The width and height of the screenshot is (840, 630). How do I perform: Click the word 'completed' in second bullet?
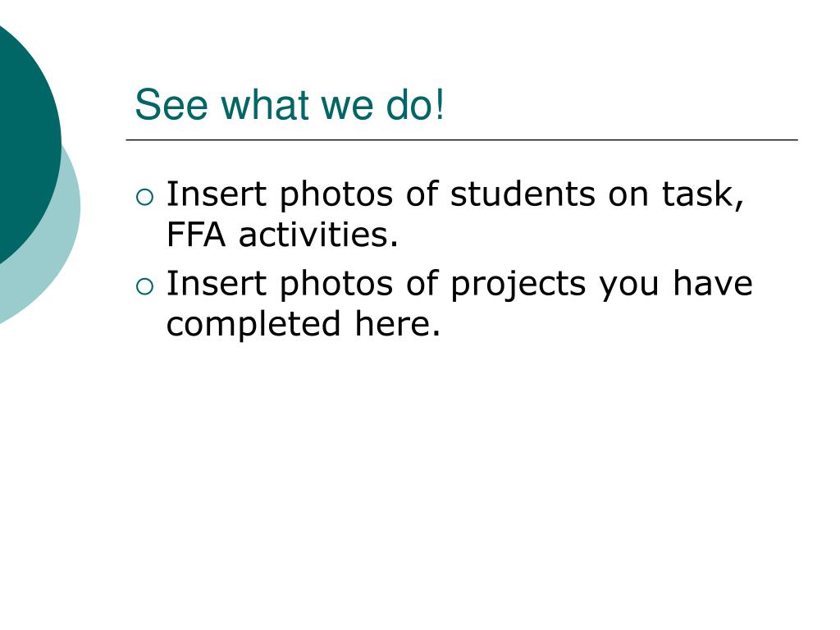pos(253,325)
